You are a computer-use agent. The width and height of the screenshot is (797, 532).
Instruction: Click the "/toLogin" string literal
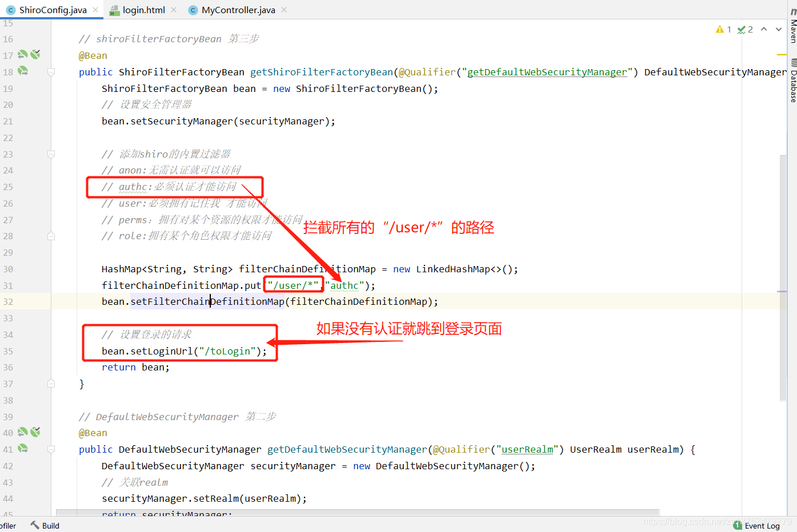coord(227,351)
